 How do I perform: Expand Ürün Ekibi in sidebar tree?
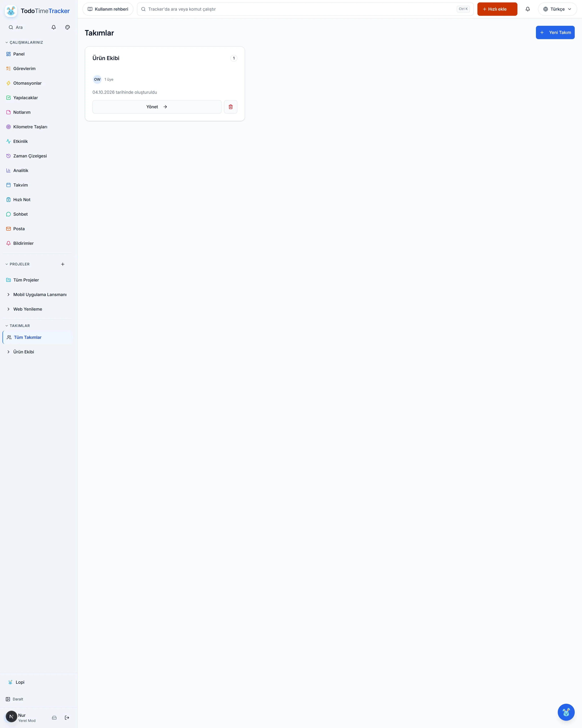click(8, 352)
